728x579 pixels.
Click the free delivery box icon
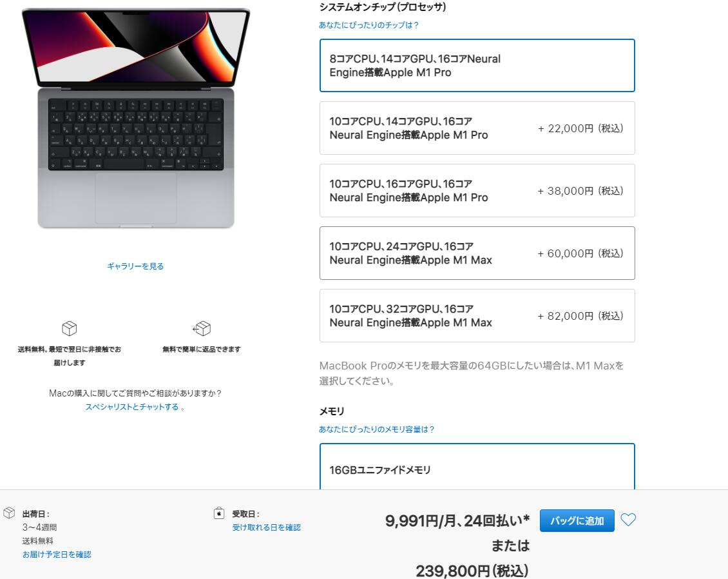69,328
